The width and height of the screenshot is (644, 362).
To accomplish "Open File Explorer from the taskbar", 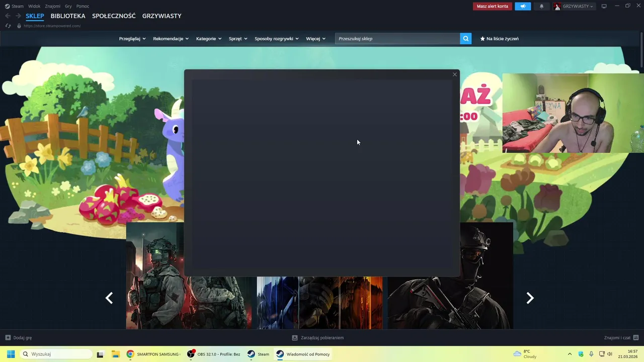I will tap(115, 354).
